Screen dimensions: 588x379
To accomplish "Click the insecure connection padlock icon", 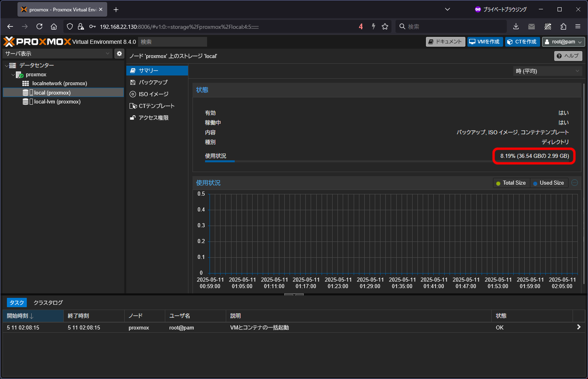I will [x=81, y=26].
